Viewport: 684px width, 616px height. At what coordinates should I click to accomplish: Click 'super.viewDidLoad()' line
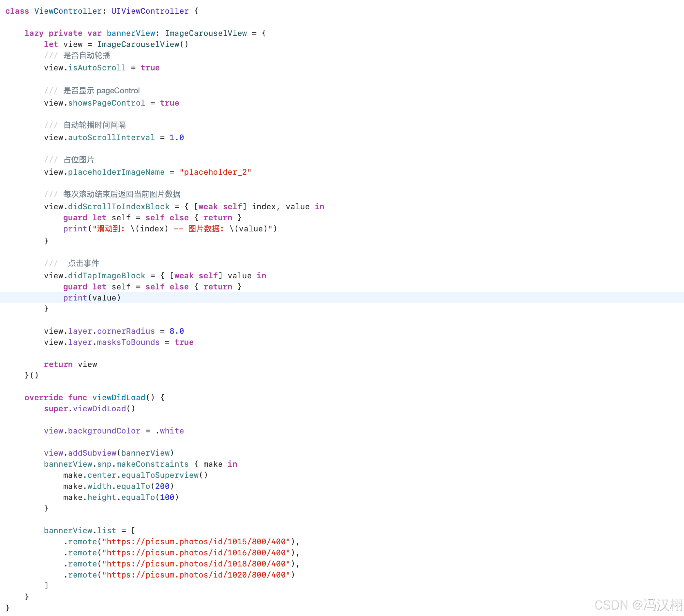(x=89, y=408)
